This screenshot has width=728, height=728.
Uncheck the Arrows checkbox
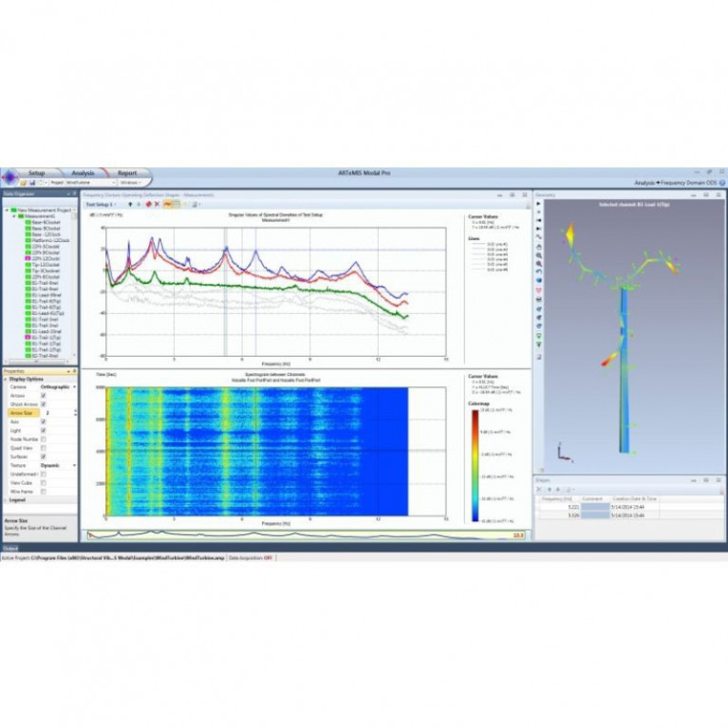44,396
